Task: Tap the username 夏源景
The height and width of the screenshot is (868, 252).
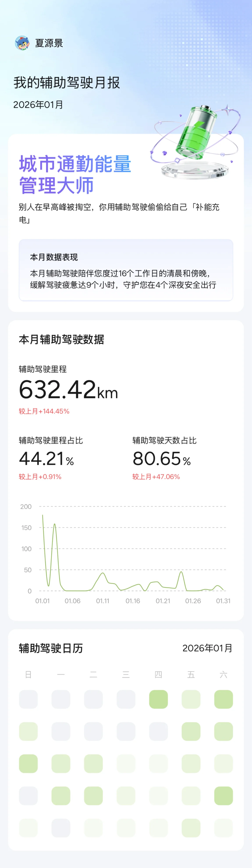Action: pos(49,43)
